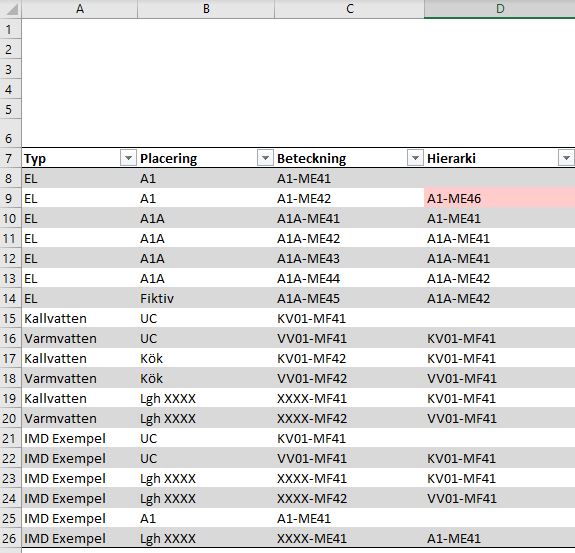This screenshot has height=553, width=575.
Task: Select XXXX-MF42 cell in row 20
Action: tap(349, 418)
